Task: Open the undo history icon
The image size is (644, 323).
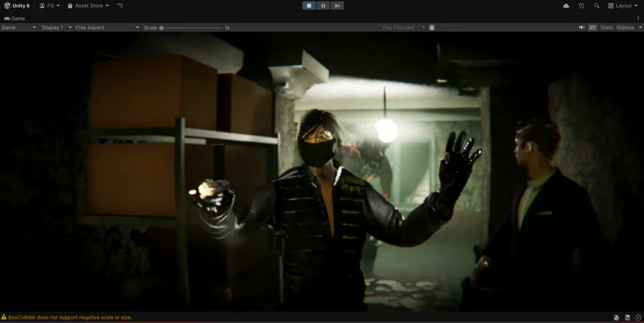Action: pyautogui.click(x=581, y=6)
